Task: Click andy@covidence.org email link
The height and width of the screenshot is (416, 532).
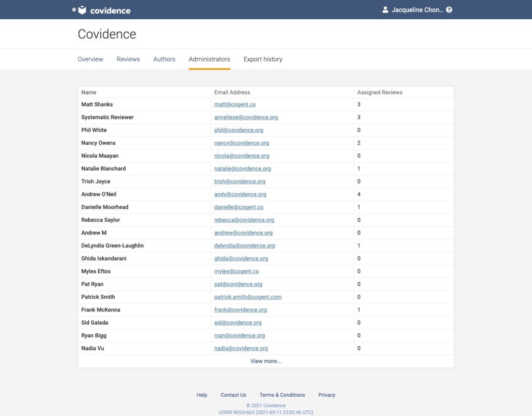Action: [x=240, y=194]
